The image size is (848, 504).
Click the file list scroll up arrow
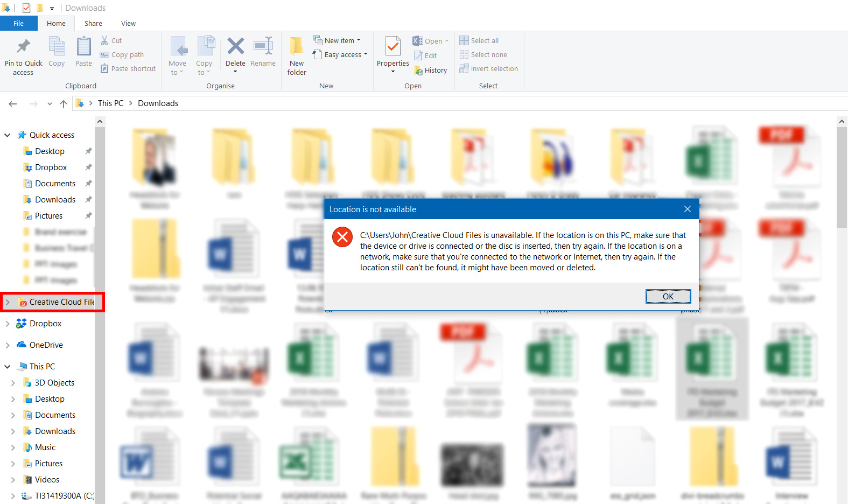[842, 122]
